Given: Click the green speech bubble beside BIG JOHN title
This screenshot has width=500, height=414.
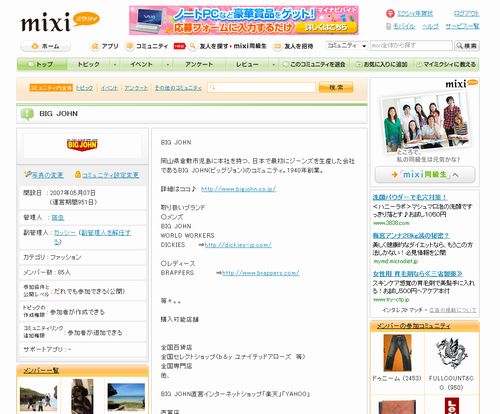Looking at the screenshot, I should (x=27, y=114).
